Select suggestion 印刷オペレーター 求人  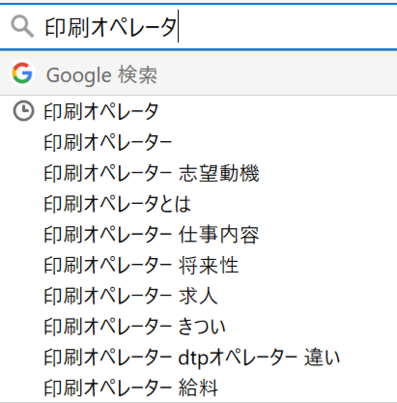tap(198, 296)
